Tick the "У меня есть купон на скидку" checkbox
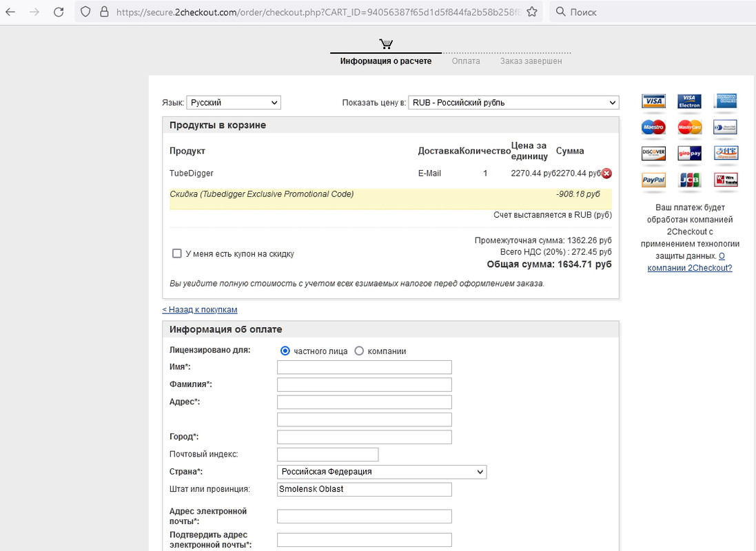This screenshot has width=756, height=551. [177, 253]
